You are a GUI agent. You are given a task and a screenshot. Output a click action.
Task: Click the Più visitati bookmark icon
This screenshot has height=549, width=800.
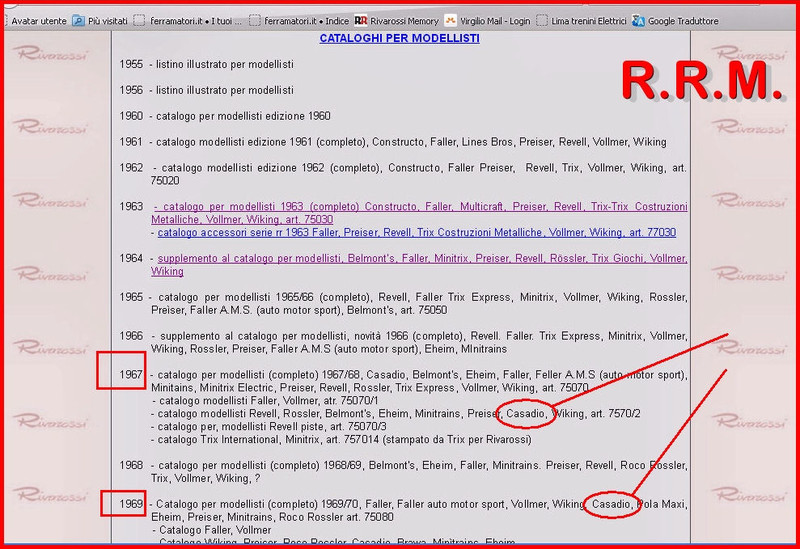tap(78, 21)
